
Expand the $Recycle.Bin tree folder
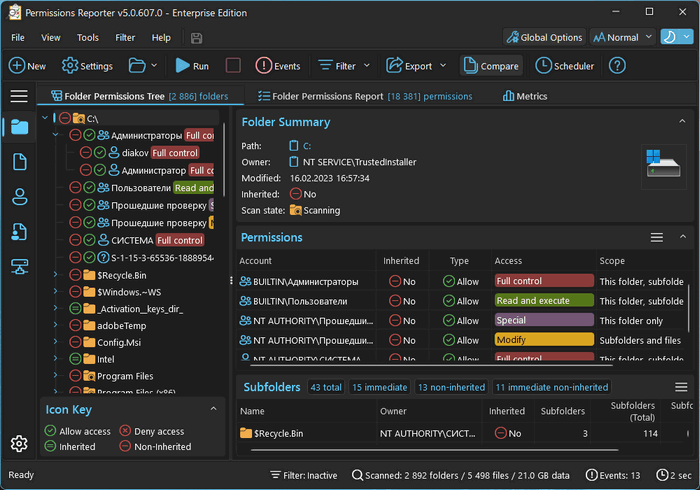[x=56, y=274]
